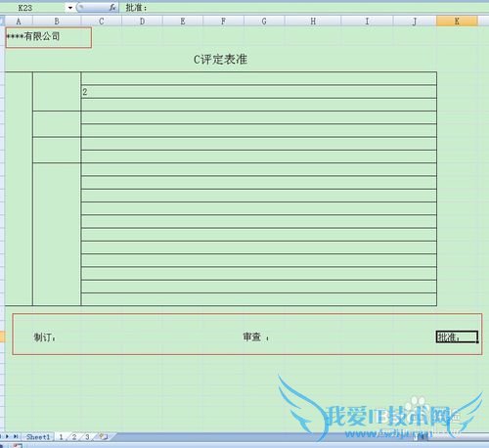Select column F header
This screenshot has width=489, height=448.
click(x=223, y=22)
